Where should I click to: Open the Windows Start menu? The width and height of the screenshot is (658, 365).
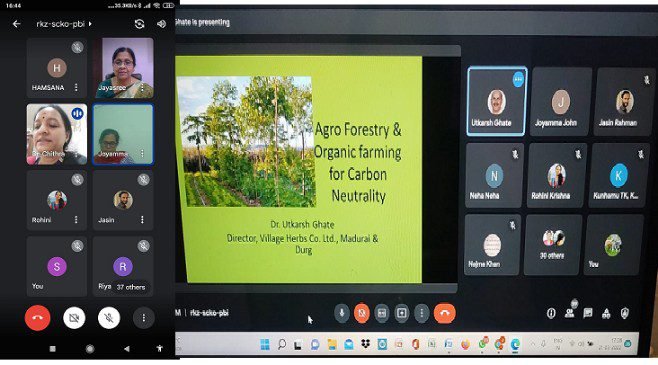(x=265, y=344)
